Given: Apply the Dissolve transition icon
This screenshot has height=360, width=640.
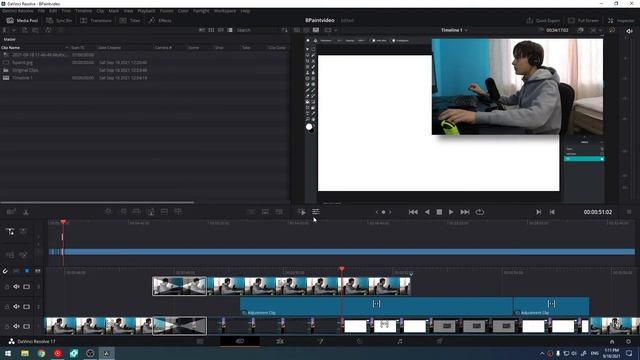Looking at the screenshot, I should pos(265,212).
